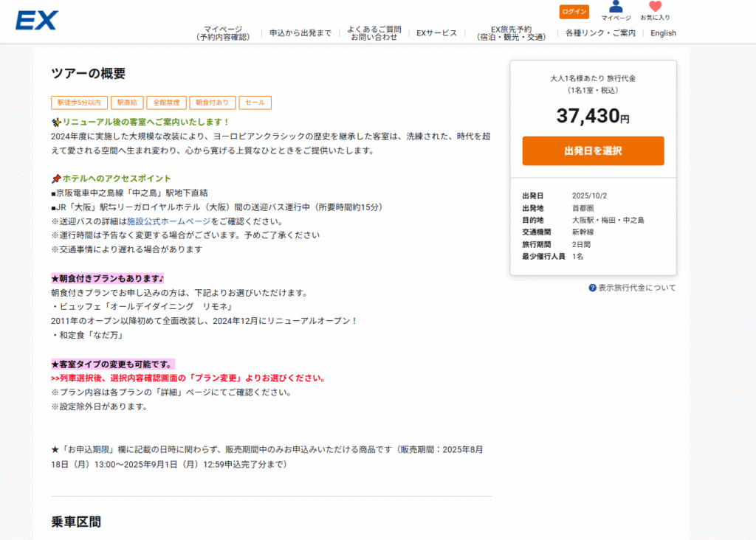Click the icon before リニューアル後の客室 heading
Image resolution: width=756 pixels, height=540 pixels.
pyautogui.click(x=56, y=122)
